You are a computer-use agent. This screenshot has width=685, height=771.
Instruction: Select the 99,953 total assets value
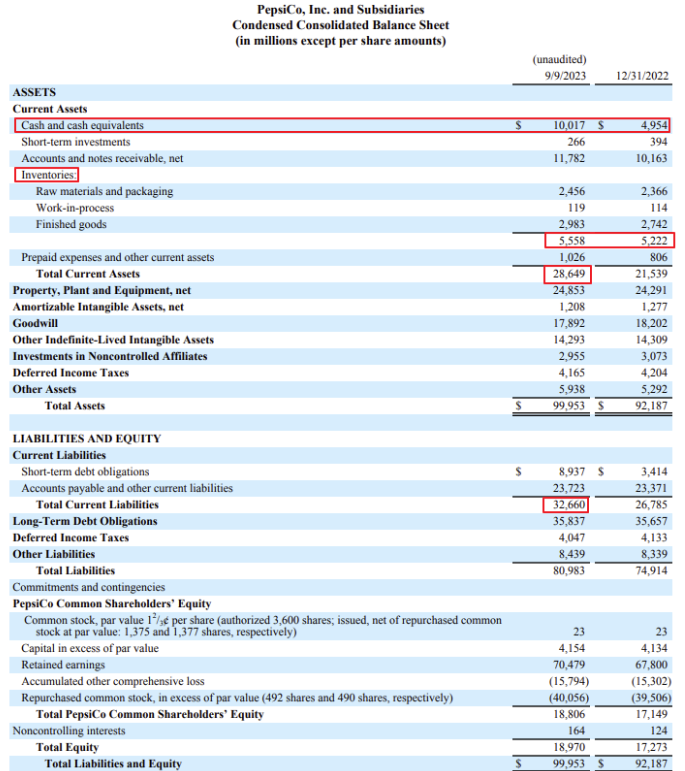[x=569, y=406]
